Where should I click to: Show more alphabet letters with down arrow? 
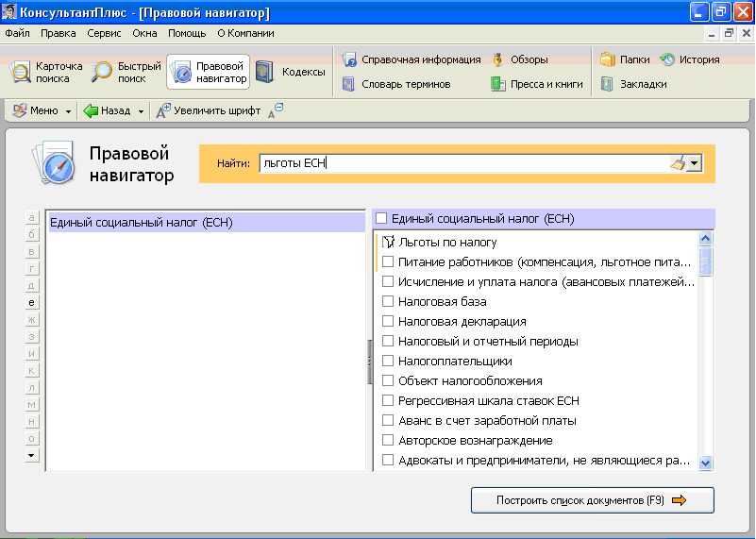tap(31, 455)
